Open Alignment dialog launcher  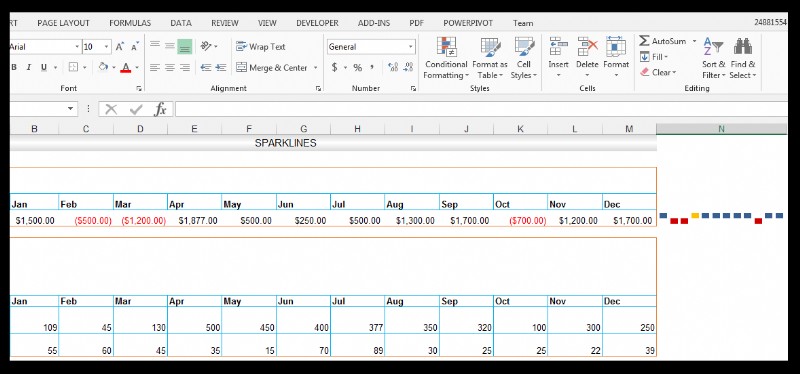click(318, 89)
